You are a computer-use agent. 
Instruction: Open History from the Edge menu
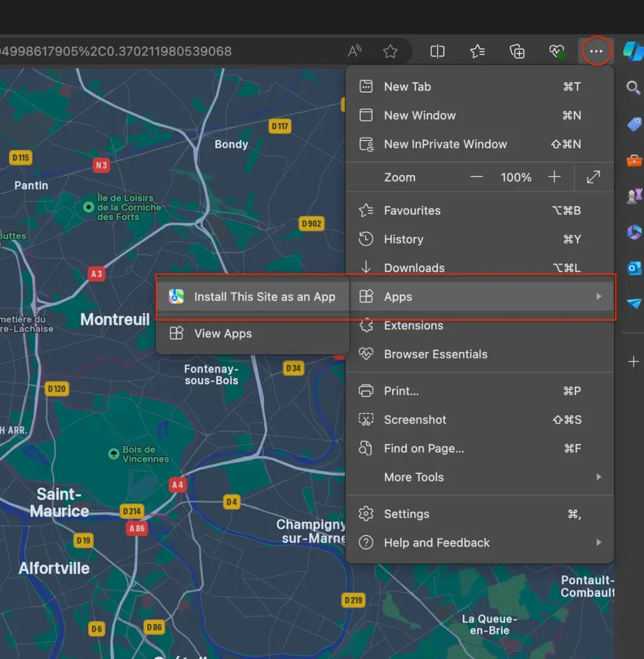404,239
